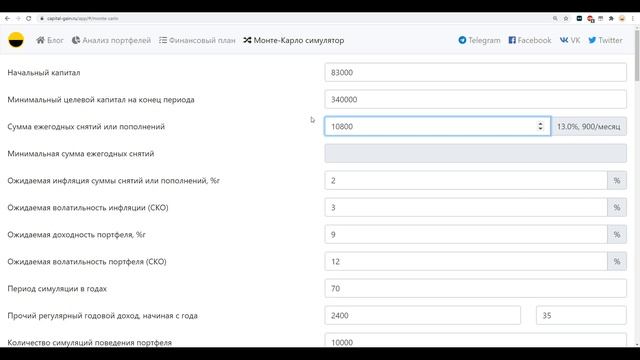Click the portfolio volatility field with 12
Screen dimensions: 640x360
(466, 261)
